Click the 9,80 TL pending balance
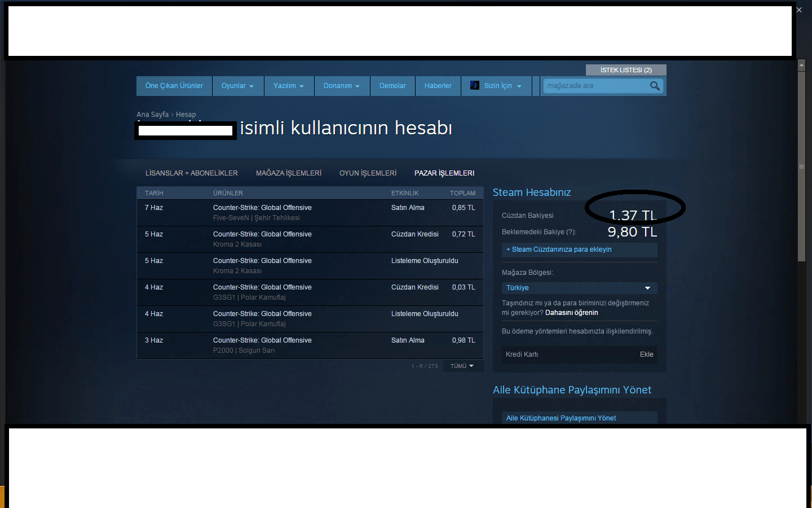812x508 pixels. 632,232
